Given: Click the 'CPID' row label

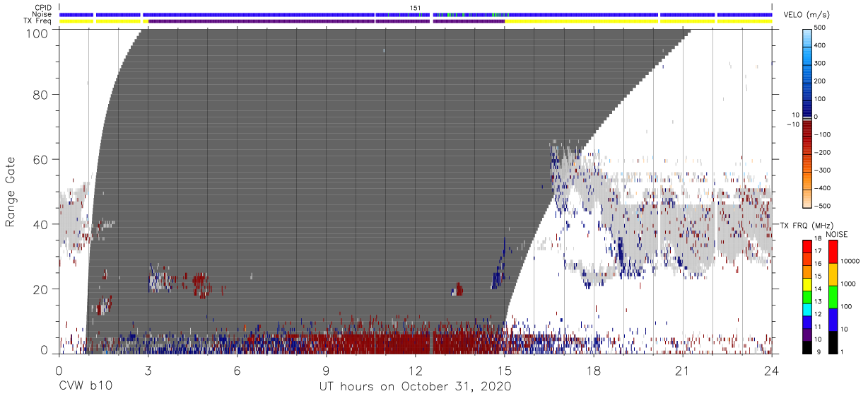Looking at the screenshot, I should coord(43,7).
